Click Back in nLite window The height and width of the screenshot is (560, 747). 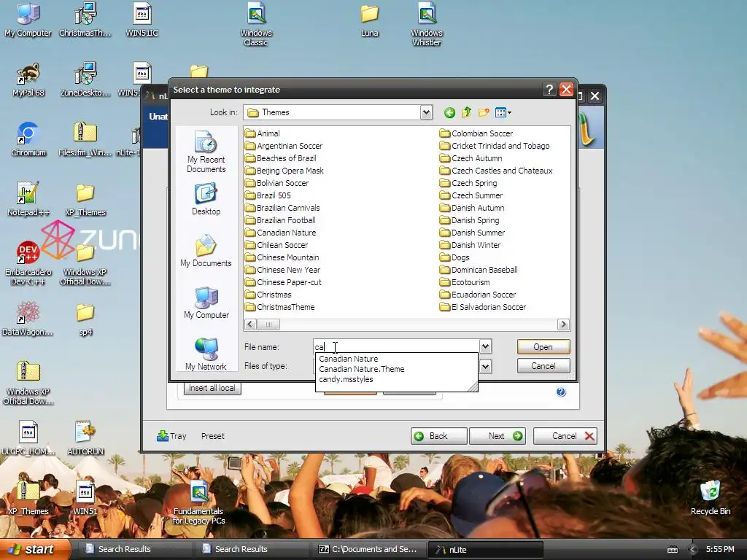438,436
